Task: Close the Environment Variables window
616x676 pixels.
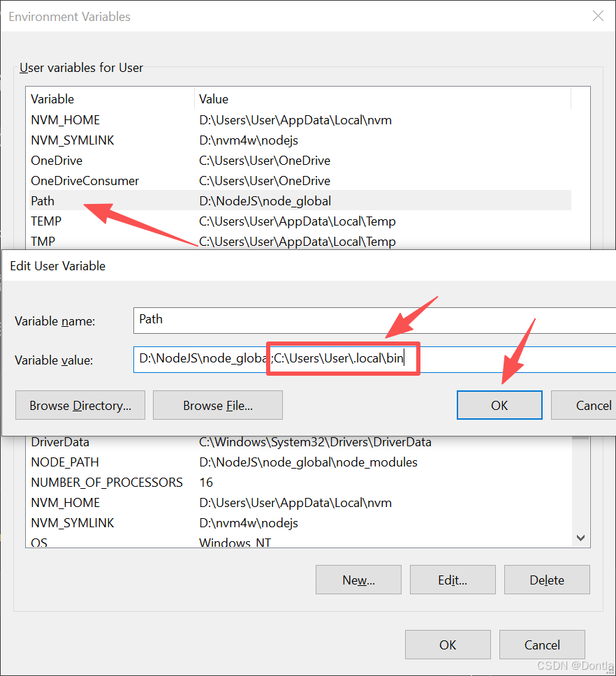Action: click(x=598, y=16)
